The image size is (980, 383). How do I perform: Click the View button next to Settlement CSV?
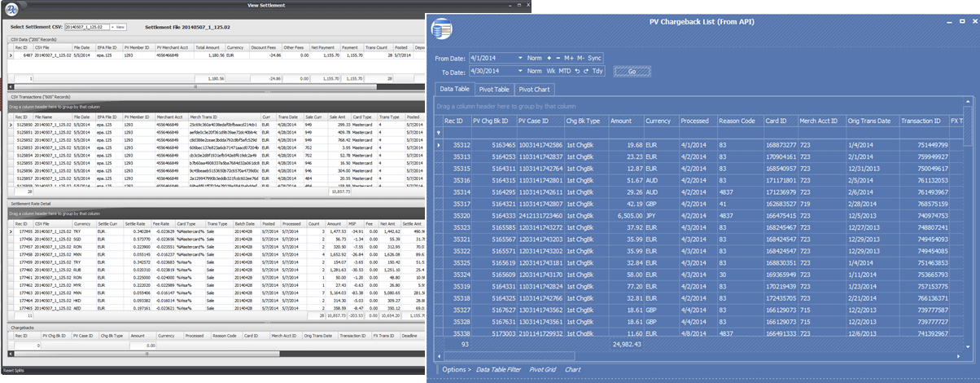click(x=119, y=27)
